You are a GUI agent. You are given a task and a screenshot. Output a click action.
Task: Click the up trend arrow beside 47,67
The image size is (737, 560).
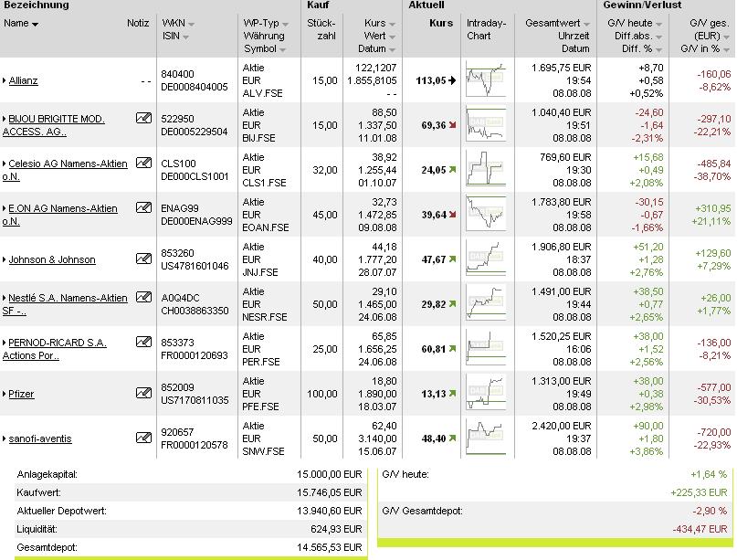(452, 259)
